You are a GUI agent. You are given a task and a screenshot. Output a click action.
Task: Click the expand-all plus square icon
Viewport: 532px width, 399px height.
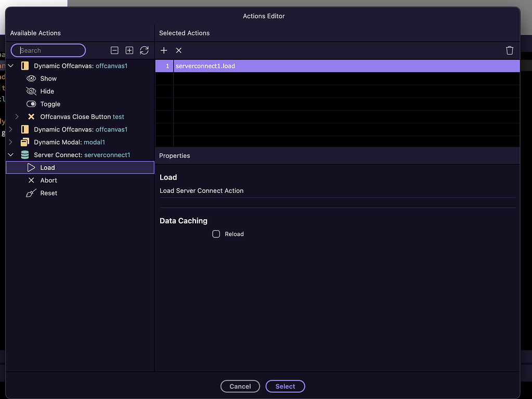(x=129, y=50)
